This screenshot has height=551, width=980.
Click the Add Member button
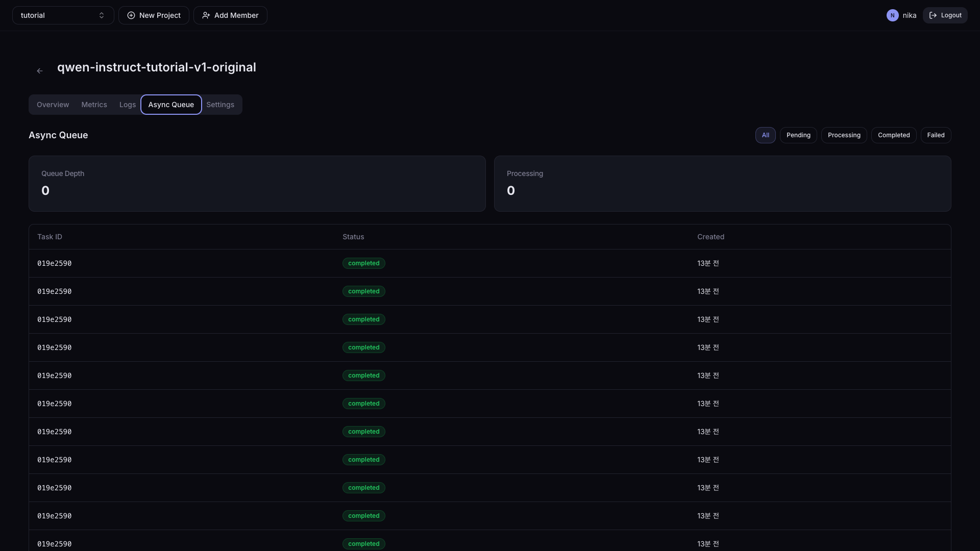coord(230,15)
